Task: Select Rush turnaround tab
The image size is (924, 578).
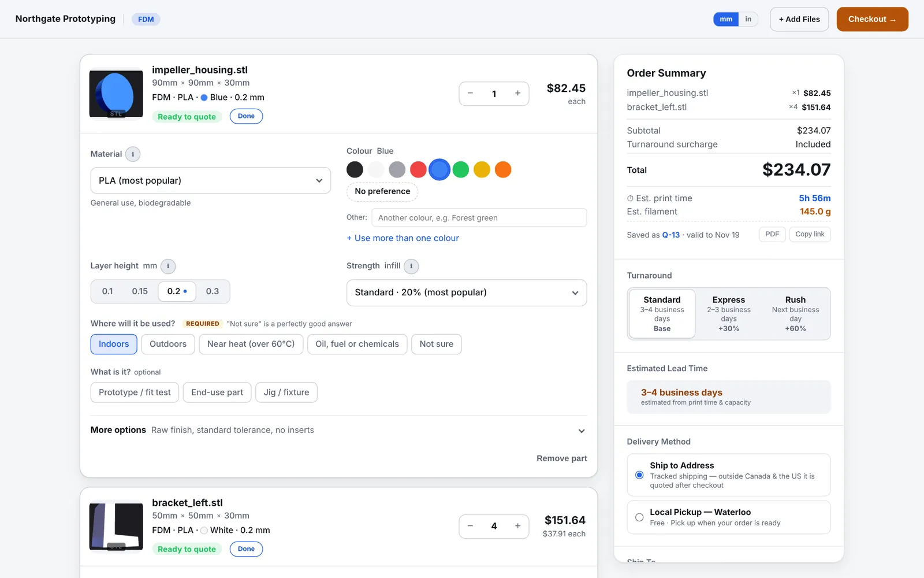Action: [x=795, y=314]
